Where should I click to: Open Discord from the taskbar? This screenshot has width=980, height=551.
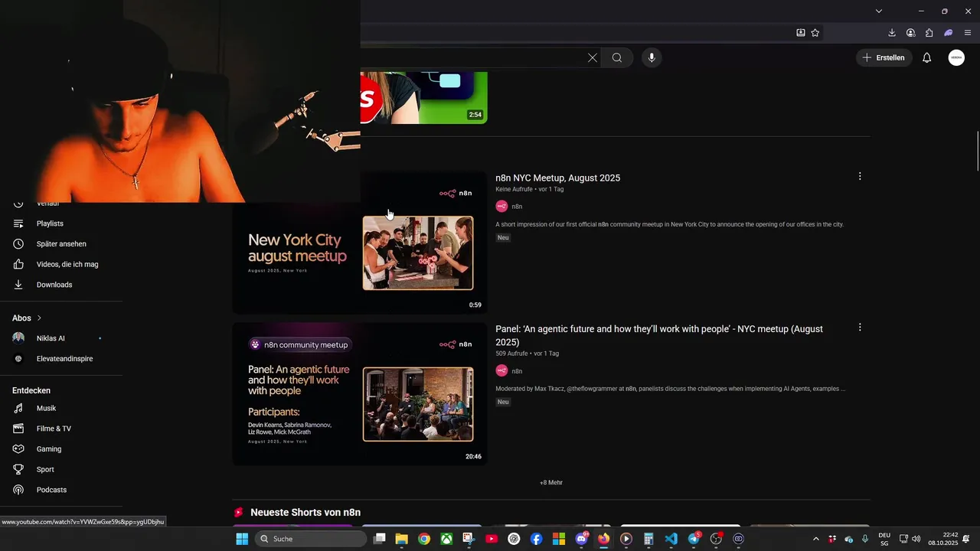(x=581, y=539)
